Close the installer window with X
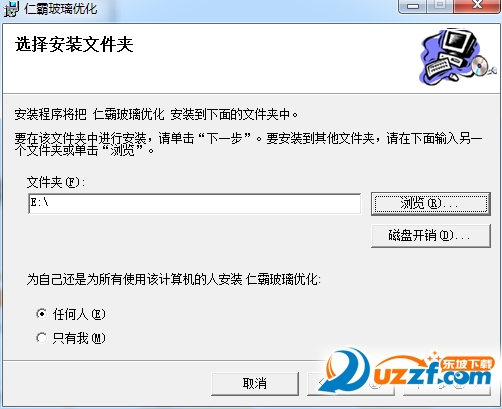 477,6
